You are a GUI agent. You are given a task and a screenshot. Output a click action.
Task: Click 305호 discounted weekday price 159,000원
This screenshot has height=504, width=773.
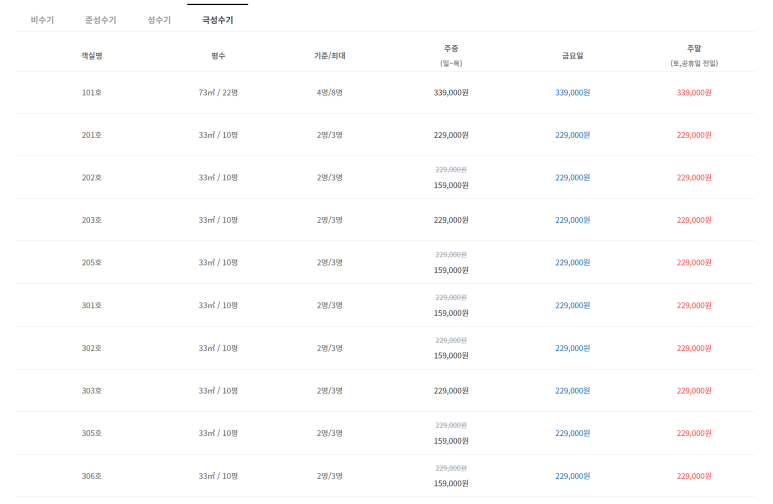click(x=451, y=441)
